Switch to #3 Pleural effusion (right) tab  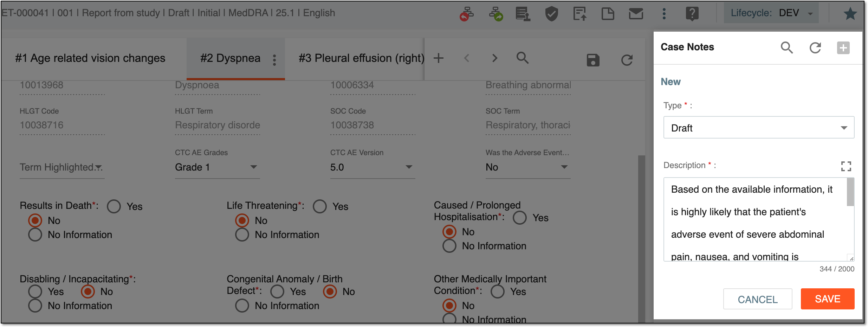coord(362,58)
